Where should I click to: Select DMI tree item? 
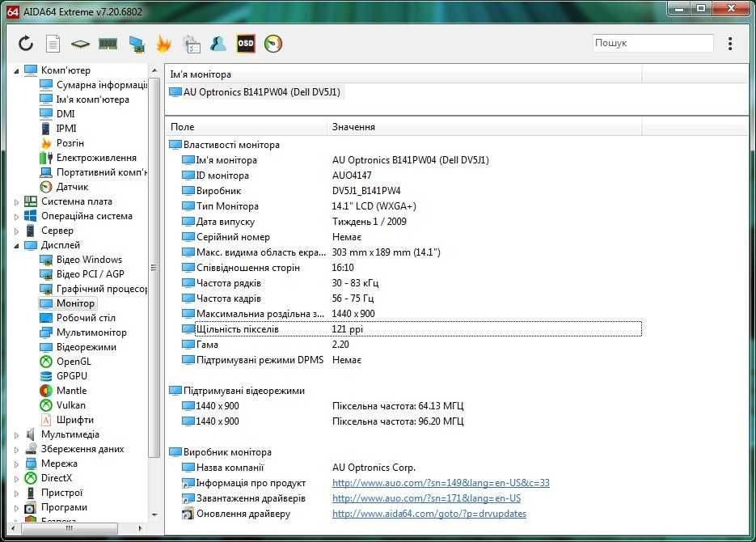[65, 114]
